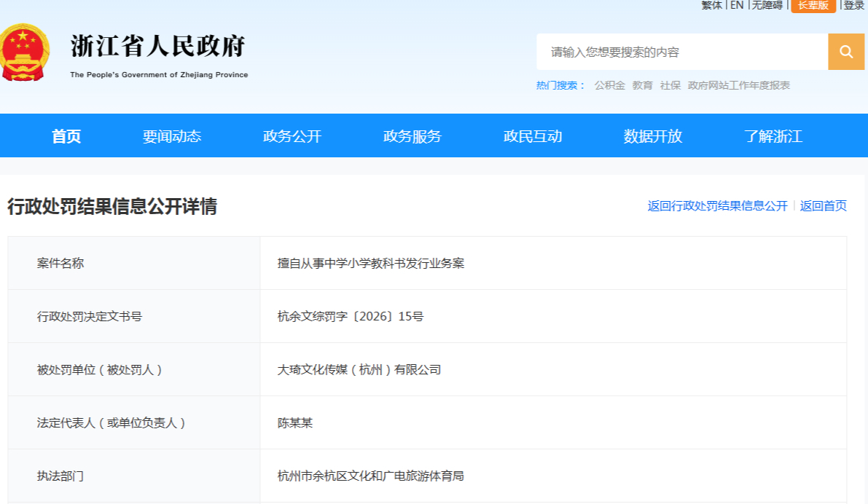
Task: Click the English subtitle under the site title
Action: [x=159, y=75]
